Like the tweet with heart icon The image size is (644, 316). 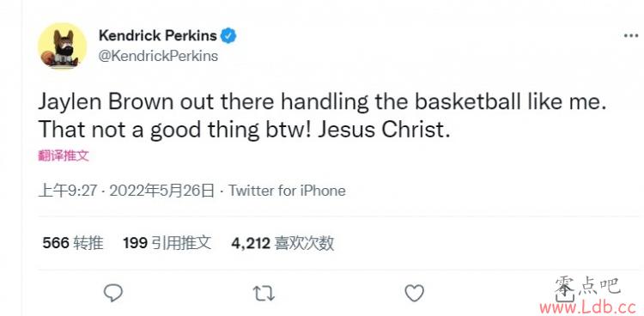click(414, 294)
